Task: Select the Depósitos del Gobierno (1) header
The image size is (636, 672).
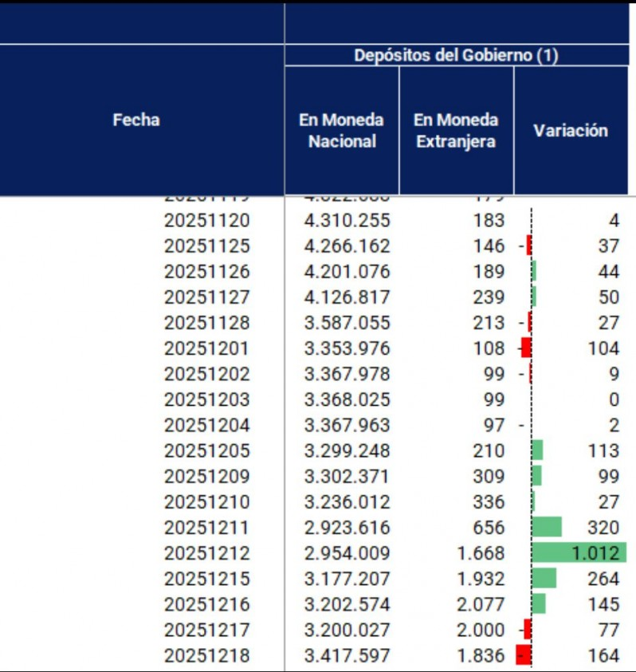Action: [x=456, y=55]
